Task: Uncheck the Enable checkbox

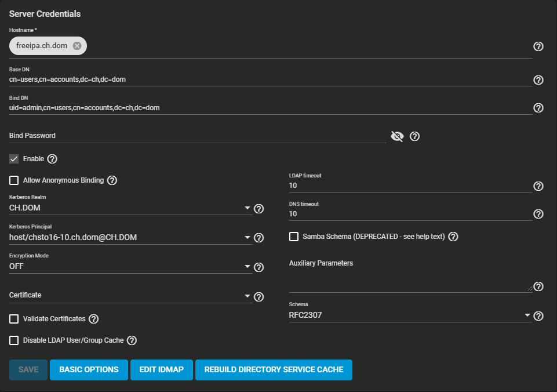Action: pos(14,159)
